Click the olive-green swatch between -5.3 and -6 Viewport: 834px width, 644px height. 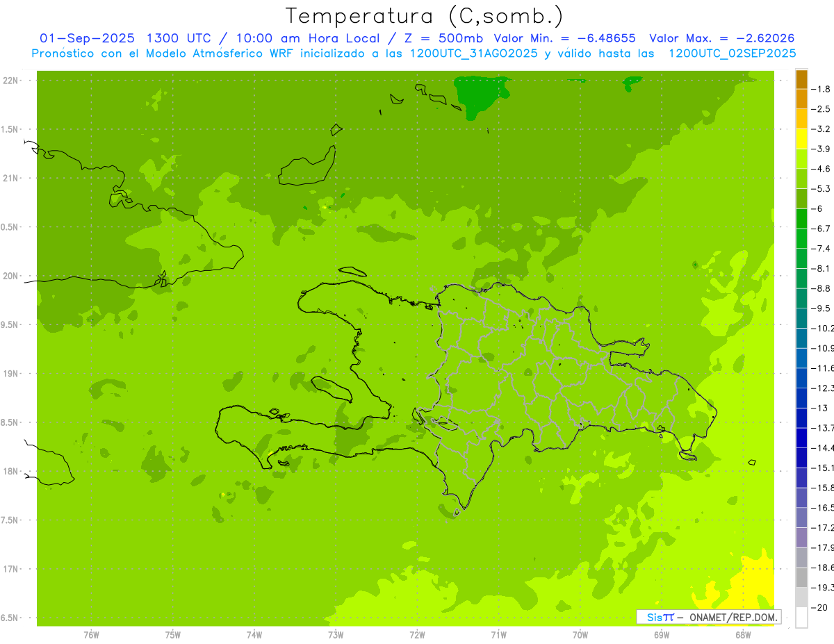801,199
